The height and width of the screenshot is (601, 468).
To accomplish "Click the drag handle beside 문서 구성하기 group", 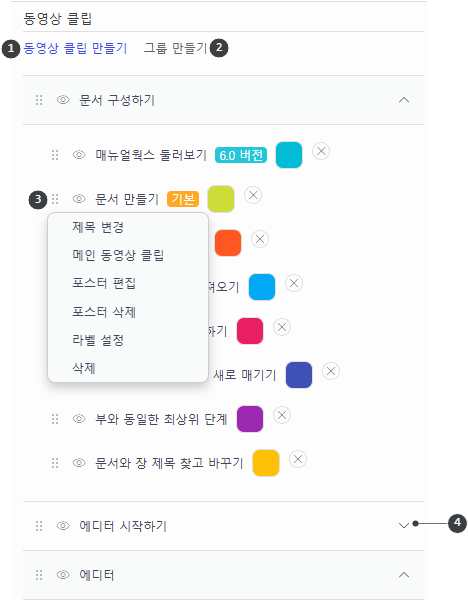I will pos(39,100).
